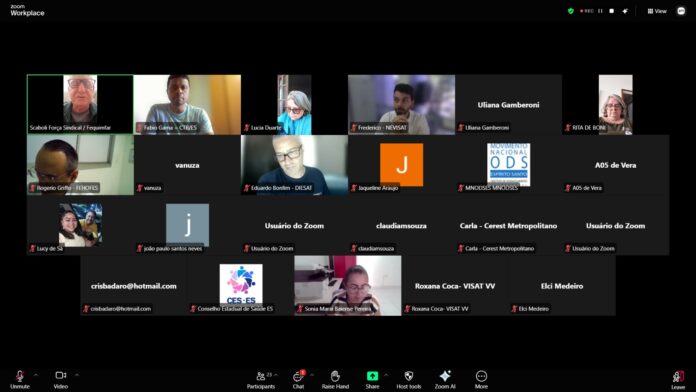Select Carla - Cerest Metropolitano tile
696x392 pixels.
coord(508,225)
